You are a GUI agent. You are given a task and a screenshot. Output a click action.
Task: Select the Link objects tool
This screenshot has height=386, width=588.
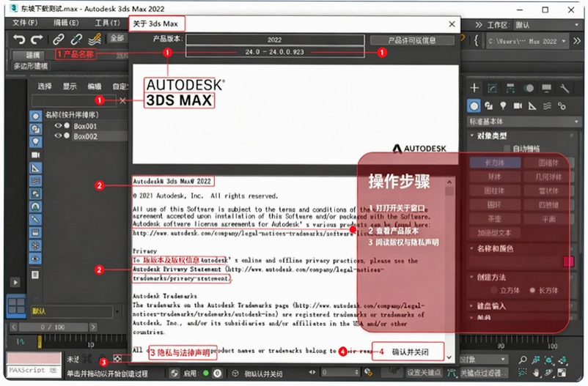[58, 39]
